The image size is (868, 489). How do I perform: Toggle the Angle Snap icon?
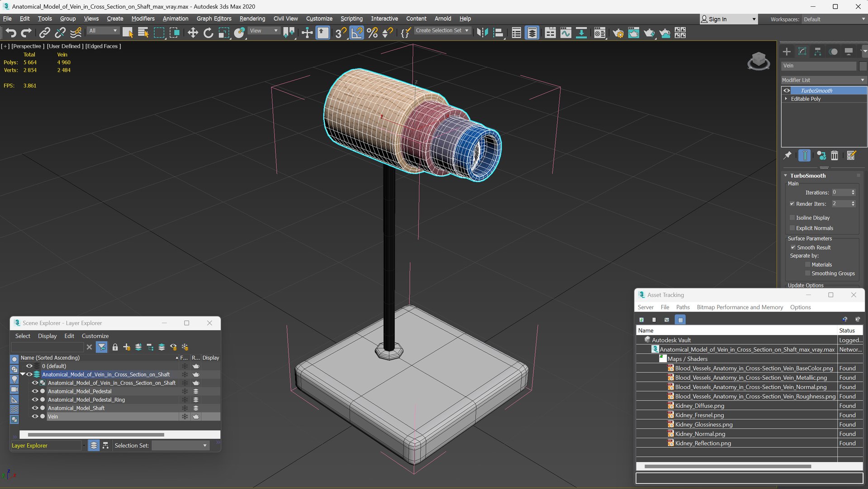356,33
